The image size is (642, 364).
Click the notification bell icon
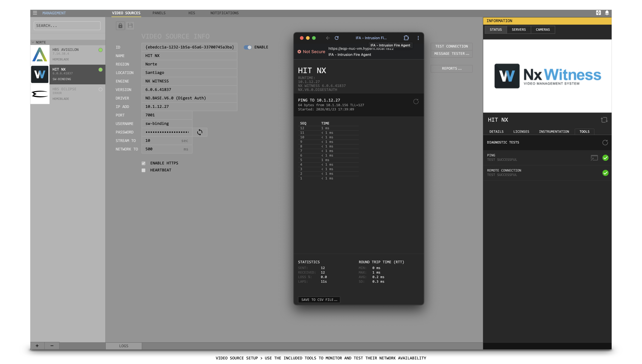coord(607,13)
